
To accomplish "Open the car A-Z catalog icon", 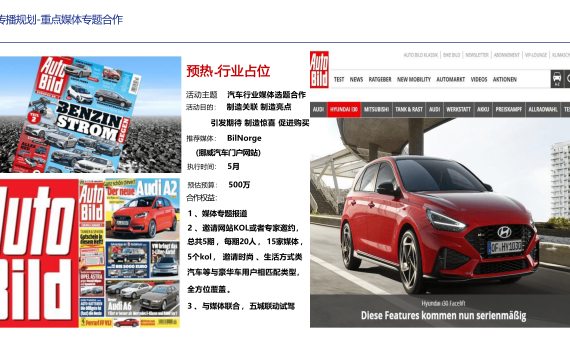I will (x=557, y=79).
